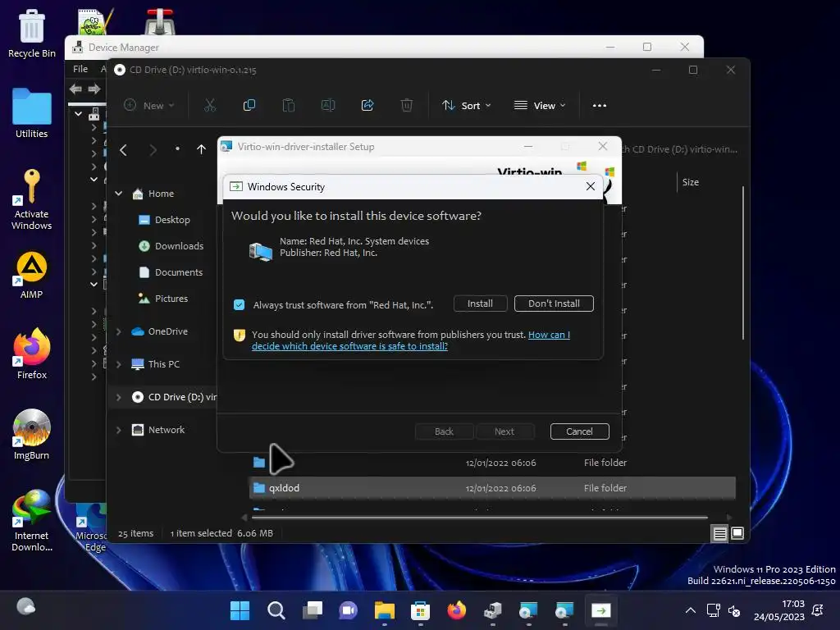Click the Delete trash icon in Explorer toolbar

(407, 106)
